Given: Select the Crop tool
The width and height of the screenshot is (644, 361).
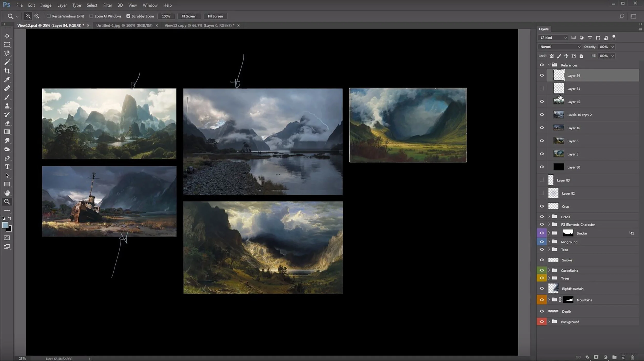Looking at the screenshot, I should [7, 71].
